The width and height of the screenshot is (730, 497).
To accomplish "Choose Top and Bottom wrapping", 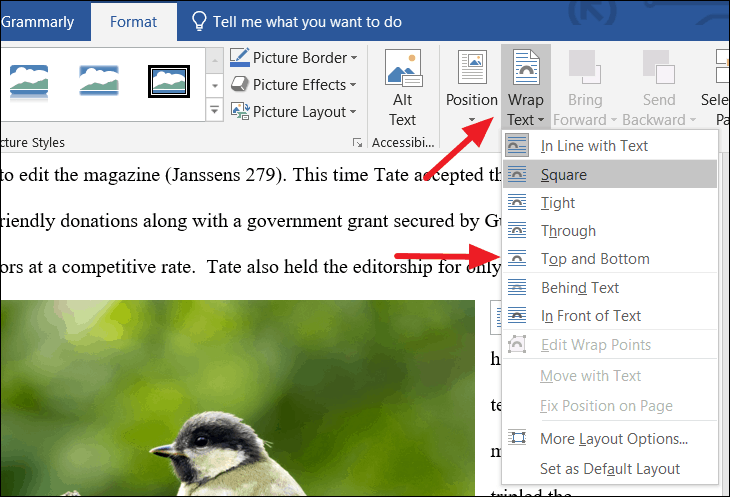I will point(610,258).
